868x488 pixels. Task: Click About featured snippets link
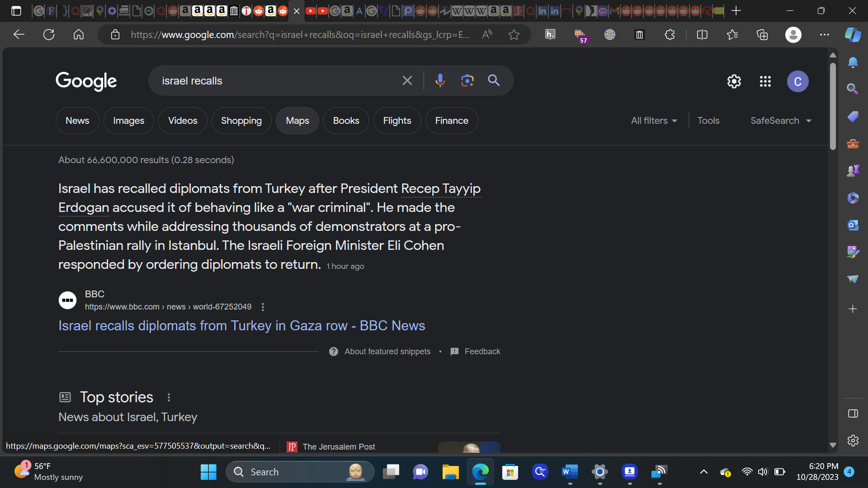coord(387,352)
